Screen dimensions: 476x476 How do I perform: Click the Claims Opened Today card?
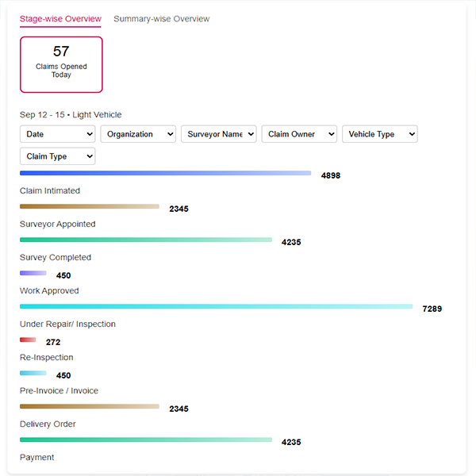(61, 63)
